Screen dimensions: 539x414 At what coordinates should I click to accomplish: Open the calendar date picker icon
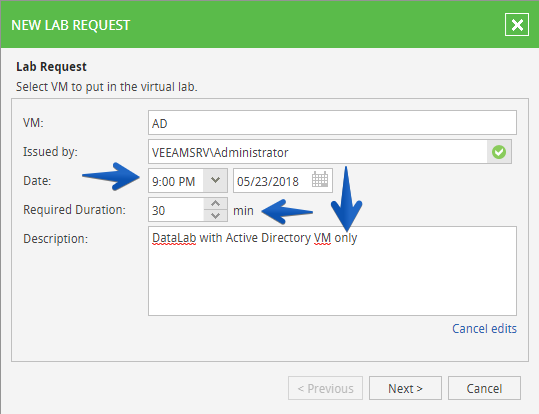tap(320, 180)
